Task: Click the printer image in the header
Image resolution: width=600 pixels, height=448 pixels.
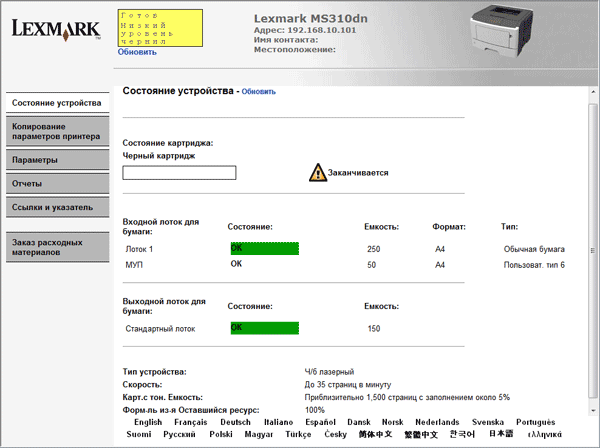Action: [502, 31]
